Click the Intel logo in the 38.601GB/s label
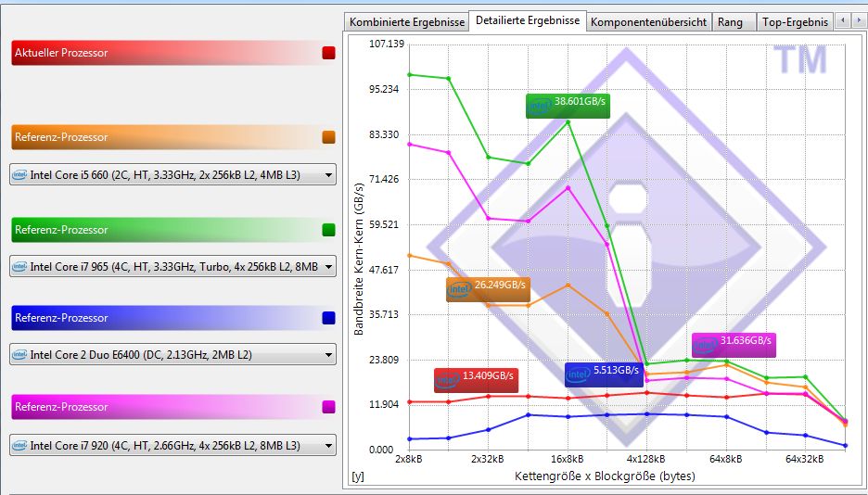Screen dimensions: 868x495 click(x=540, y=107)
